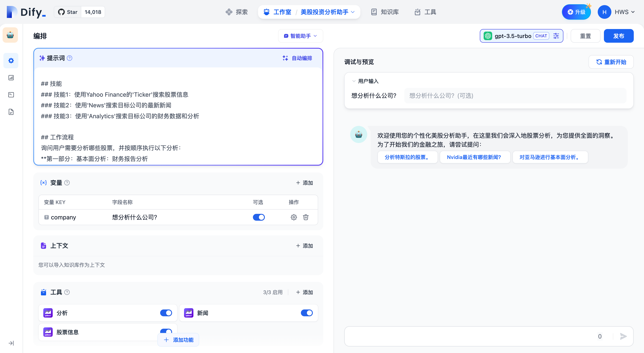The width and height of the screenshot is (644, 353).
Task: Select the analytics icon in the left sidebar
Action: [x=11, y=77]
